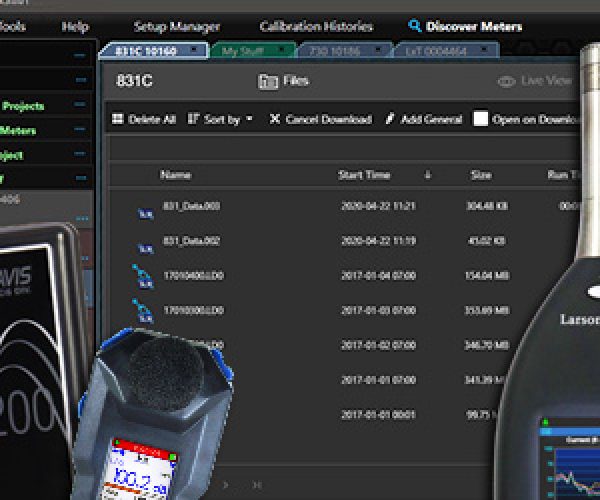The height and width of the screenshot is (500, 600).
Task: Collapse the Meters section in sidebar
Action: coord(80,129)
